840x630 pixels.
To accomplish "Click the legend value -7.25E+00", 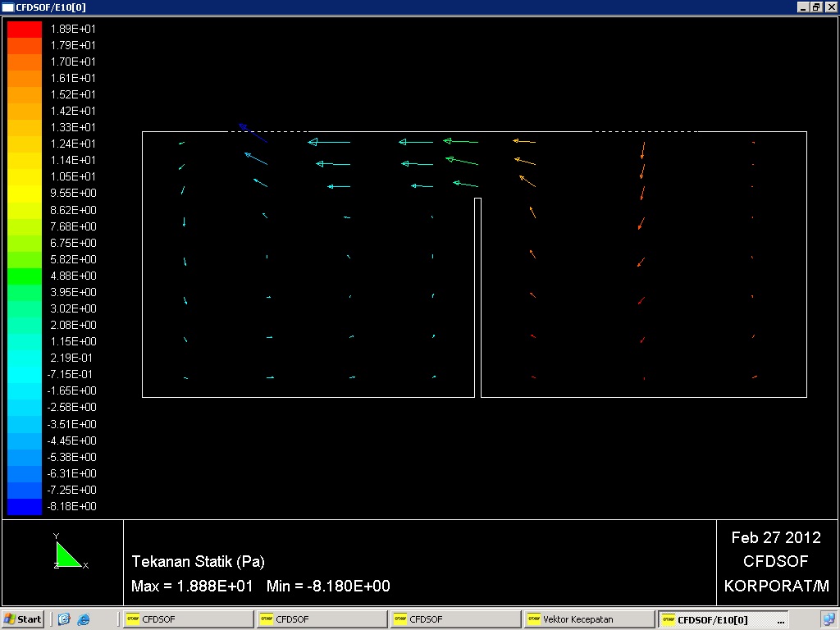I will (72, 491).
